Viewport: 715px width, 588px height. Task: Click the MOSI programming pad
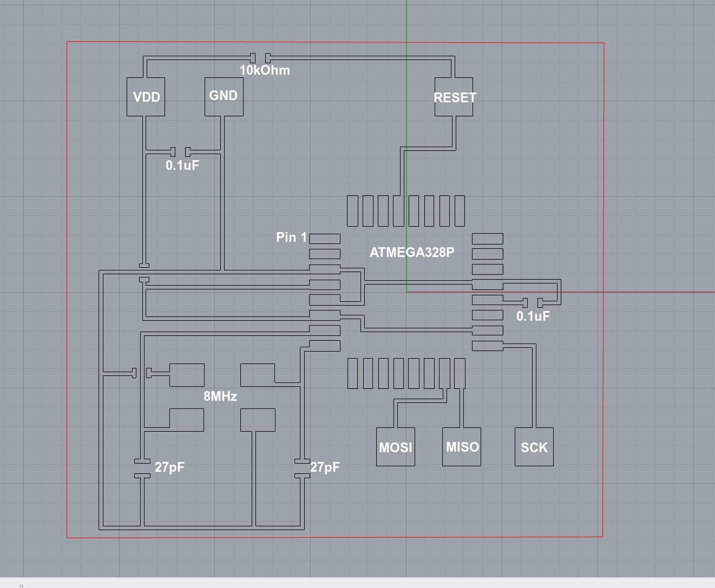click(x=395, y=446)
